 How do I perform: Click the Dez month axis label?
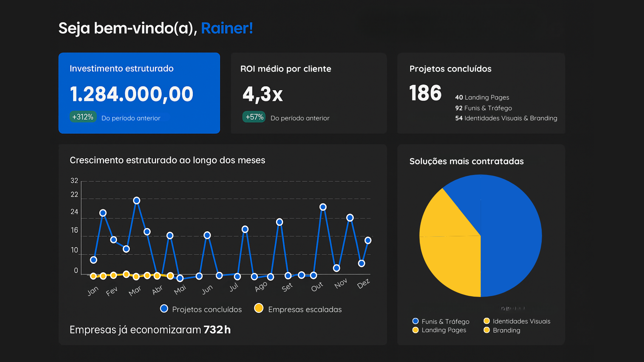363,284
